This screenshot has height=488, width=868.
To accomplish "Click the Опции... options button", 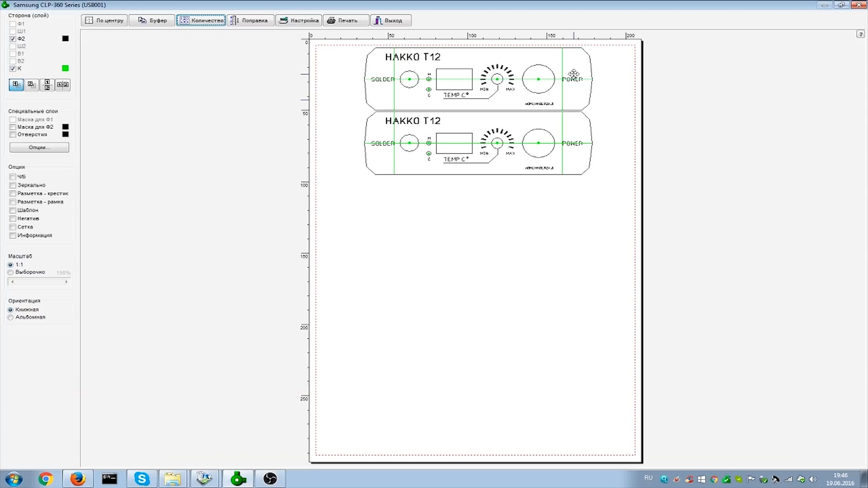I will click(x=39, y=147).
